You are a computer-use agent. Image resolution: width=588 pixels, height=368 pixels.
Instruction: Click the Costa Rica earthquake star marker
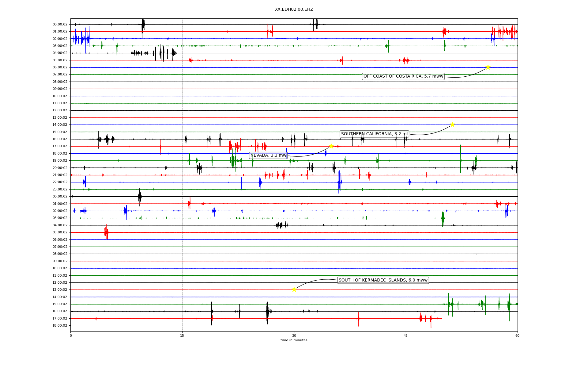488,67
